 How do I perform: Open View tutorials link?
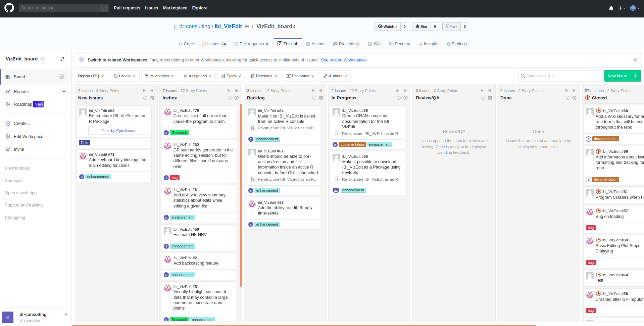coord(17,168)
